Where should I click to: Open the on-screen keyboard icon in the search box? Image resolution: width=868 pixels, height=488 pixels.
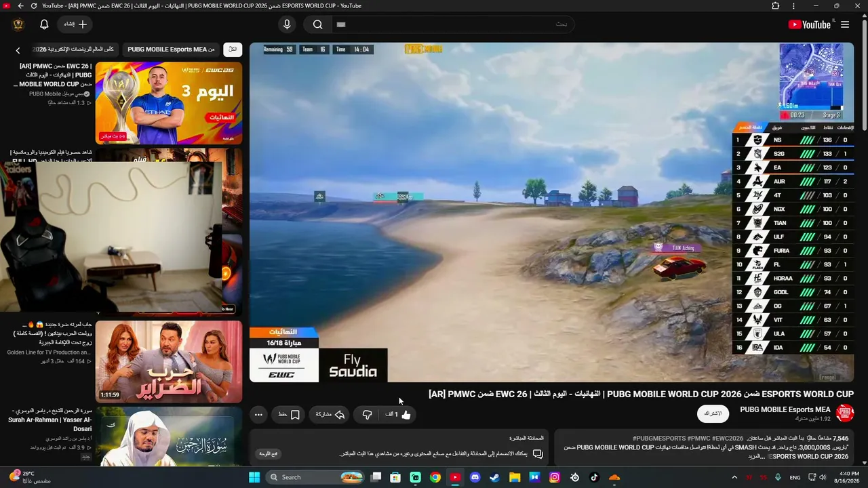[x=341, y=24]
